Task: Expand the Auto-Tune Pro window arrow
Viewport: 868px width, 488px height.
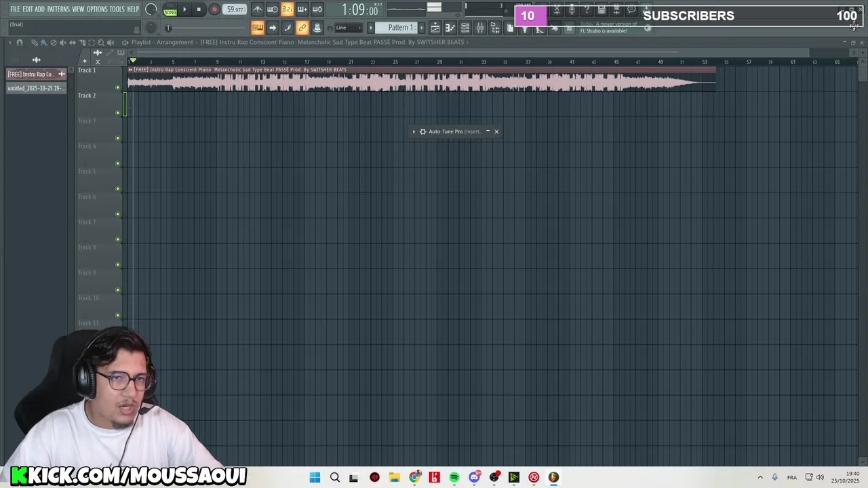Action: [x=414, y=131]
